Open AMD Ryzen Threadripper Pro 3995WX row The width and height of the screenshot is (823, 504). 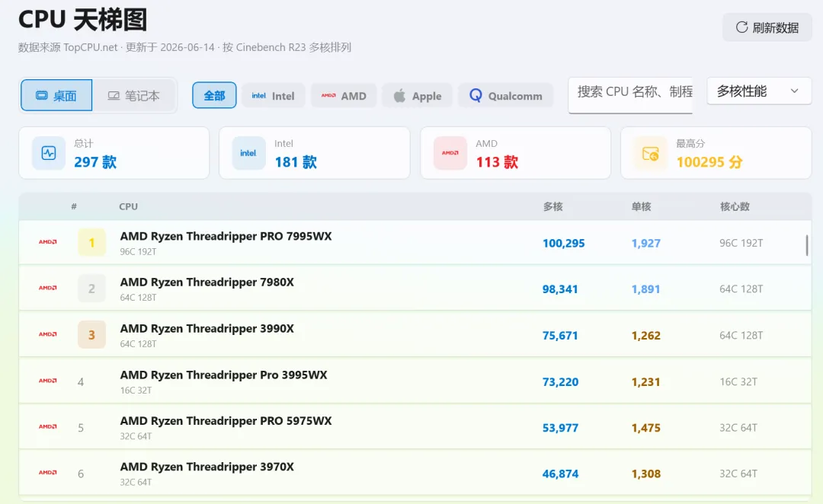click(x=415, y=381)
